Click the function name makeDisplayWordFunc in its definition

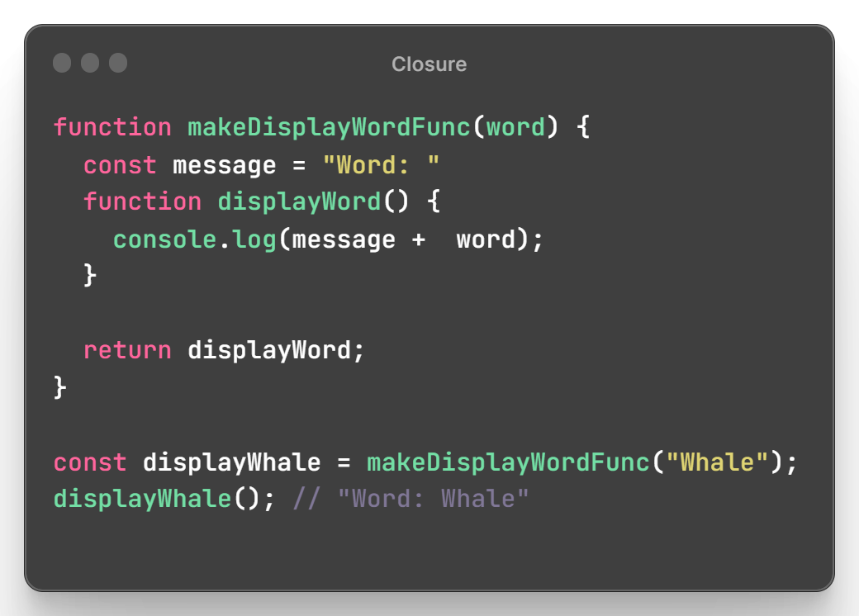(x=329, y=128)
